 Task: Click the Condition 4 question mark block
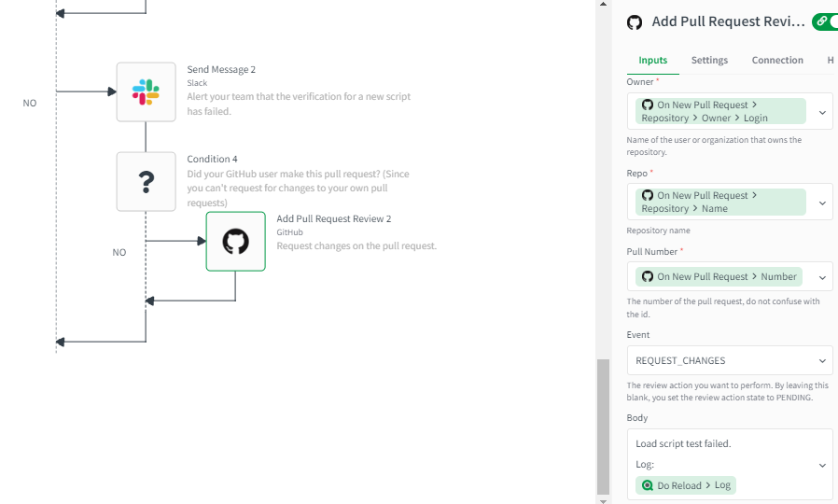coord(146,181)
